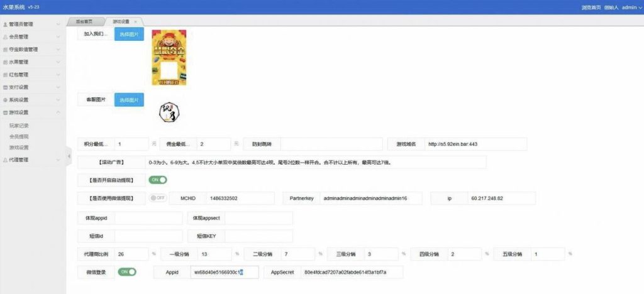Click 选择图片 button beside 客服图片
Screen dimensions: 644x294
[129, 100]
